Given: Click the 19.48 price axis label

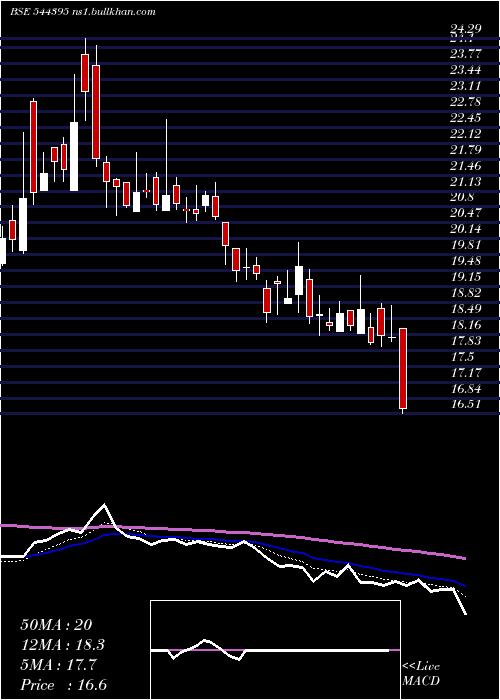Looking at the screenshot, I should pos(466,261).
